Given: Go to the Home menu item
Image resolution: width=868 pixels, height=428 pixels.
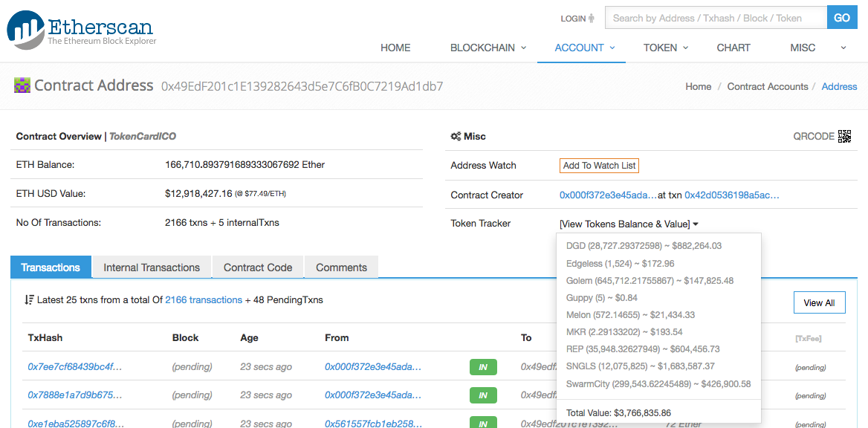Looking at the screenshot, I should (395, 48).
